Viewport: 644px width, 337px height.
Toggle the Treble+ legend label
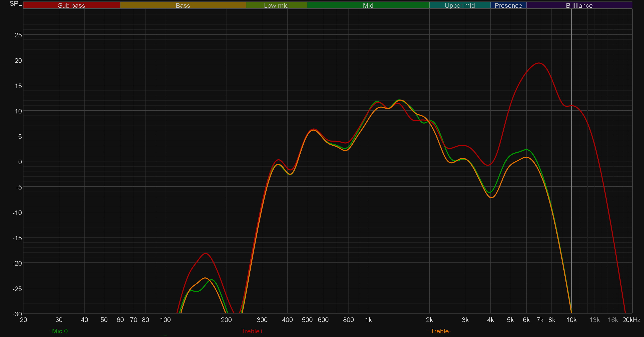[x=252, y=331]
